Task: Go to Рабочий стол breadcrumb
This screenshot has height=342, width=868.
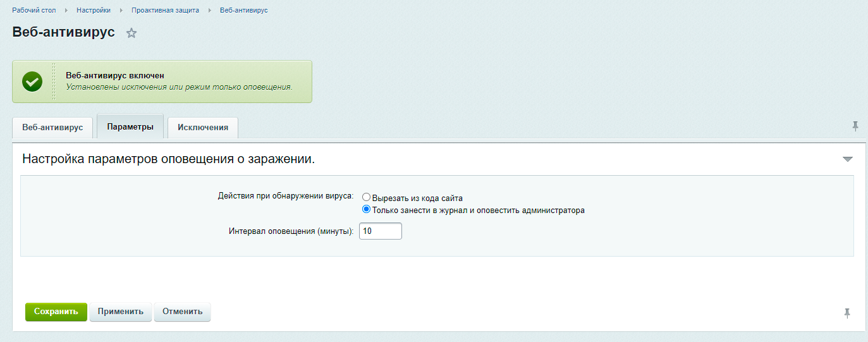Action: point(34,11)
